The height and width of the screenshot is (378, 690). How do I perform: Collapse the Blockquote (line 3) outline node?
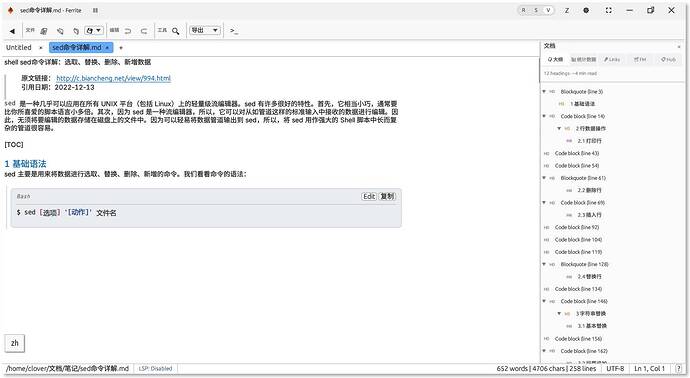(544, 92)
